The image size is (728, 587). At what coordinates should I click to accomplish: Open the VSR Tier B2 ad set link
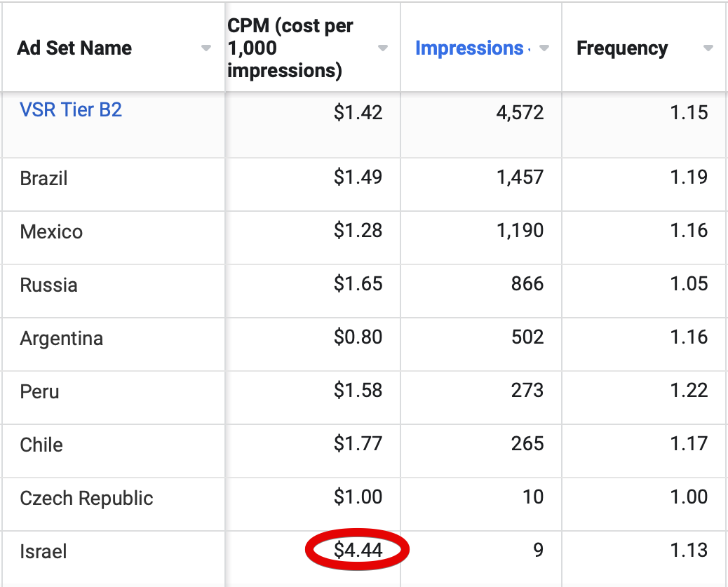[71, 110]
